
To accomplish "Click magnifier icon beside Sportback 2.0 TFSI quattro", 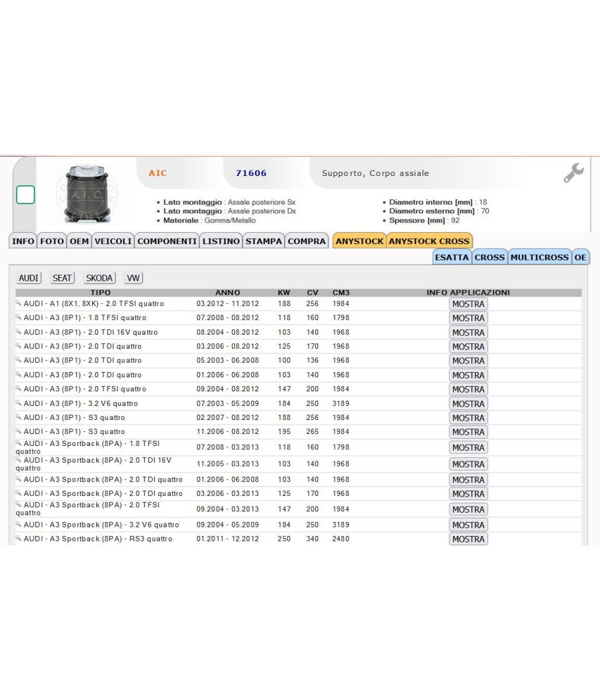I will [x=19, y=504].
